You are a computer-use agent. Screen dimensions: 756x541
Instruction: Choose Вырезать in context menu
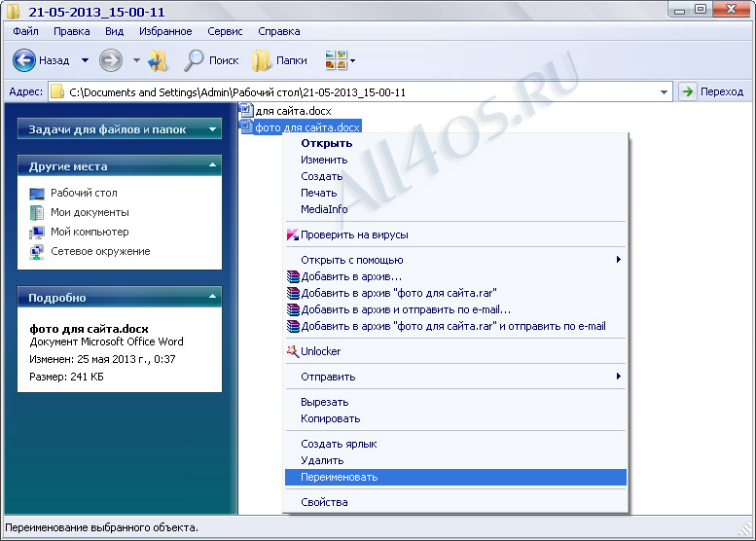click(x=455, y=402)
